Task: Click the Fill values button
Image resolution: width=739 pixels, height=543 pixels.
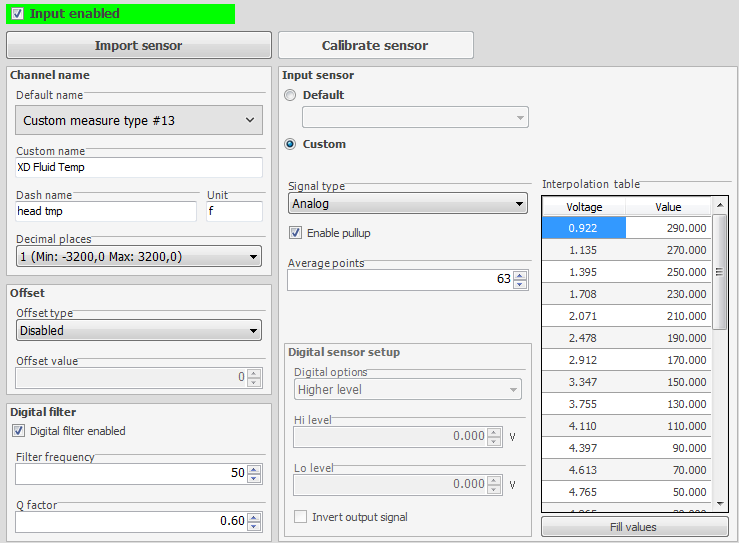Action: click(x=634, y=527)
